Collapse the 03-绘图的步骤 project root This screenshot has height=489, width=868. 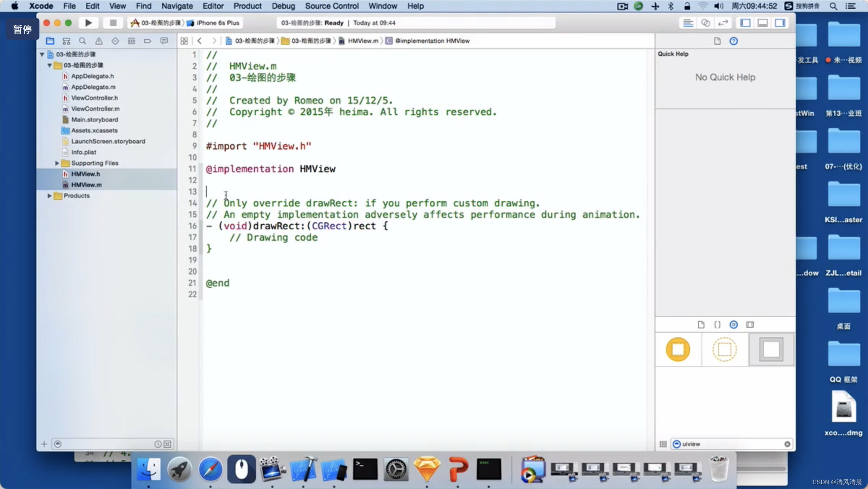[42, 54]
